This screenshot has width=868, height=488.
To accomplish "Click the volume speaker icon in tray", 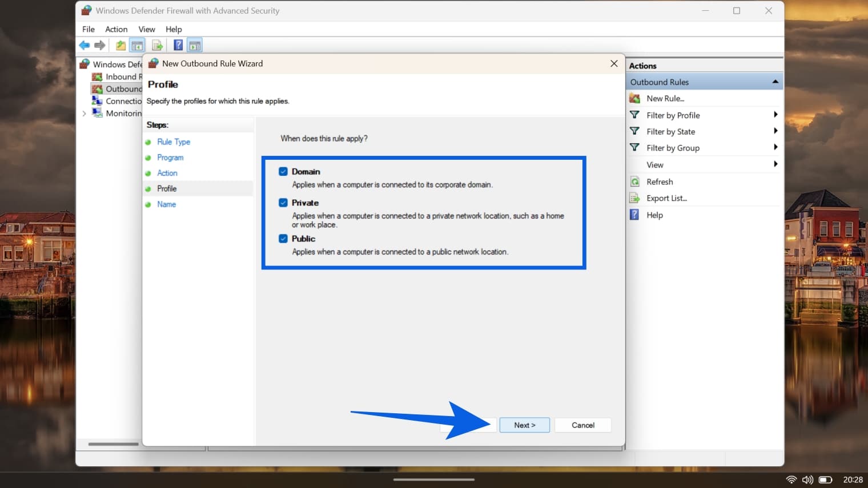I will tap(807, 479).
